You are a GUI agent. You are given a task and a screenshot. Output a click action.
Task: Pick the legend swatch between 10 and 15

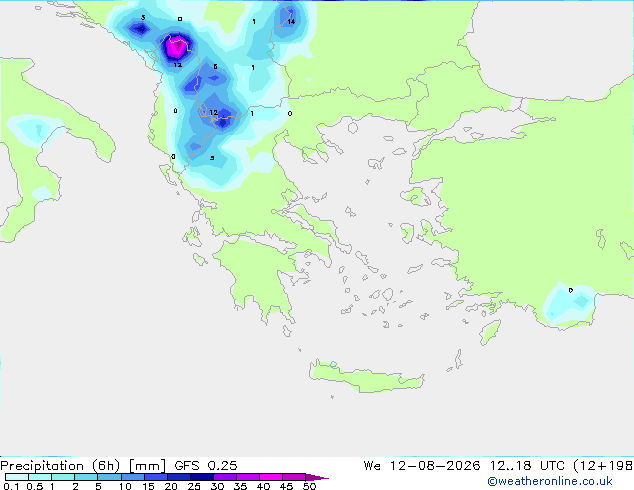click(133, 477)
